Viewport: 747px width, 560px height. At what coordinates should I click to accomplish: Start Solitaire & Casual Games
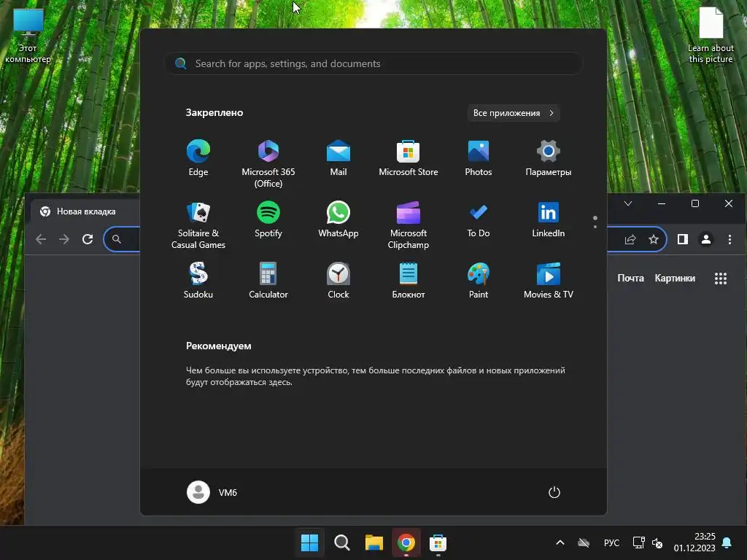(198, 225)
